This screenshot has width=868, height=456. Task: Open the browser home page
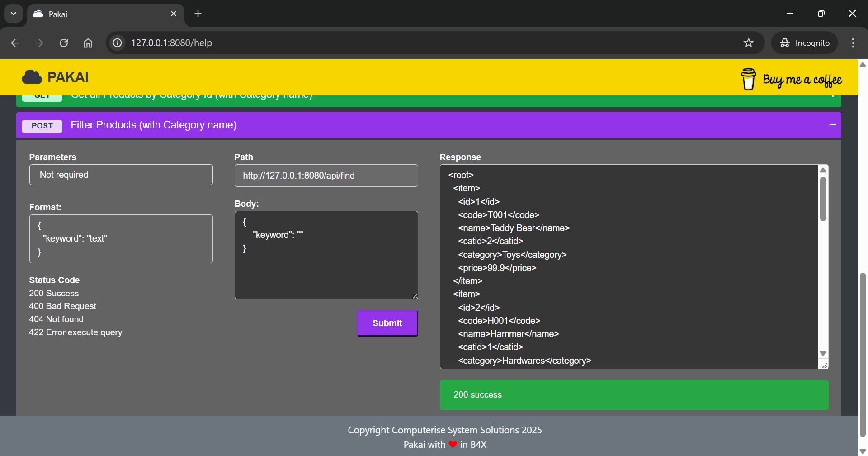(88, 43)
